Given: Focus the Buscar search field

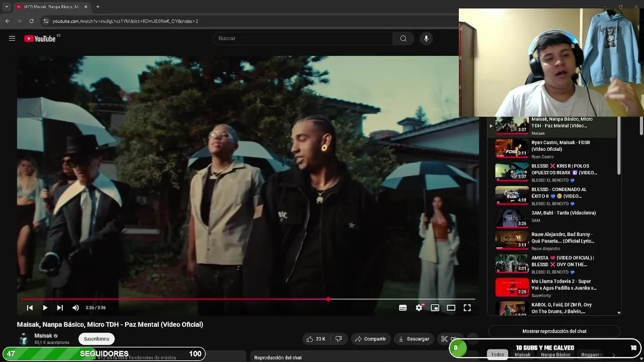Looking at the screenshot, I should pos(303,39).
